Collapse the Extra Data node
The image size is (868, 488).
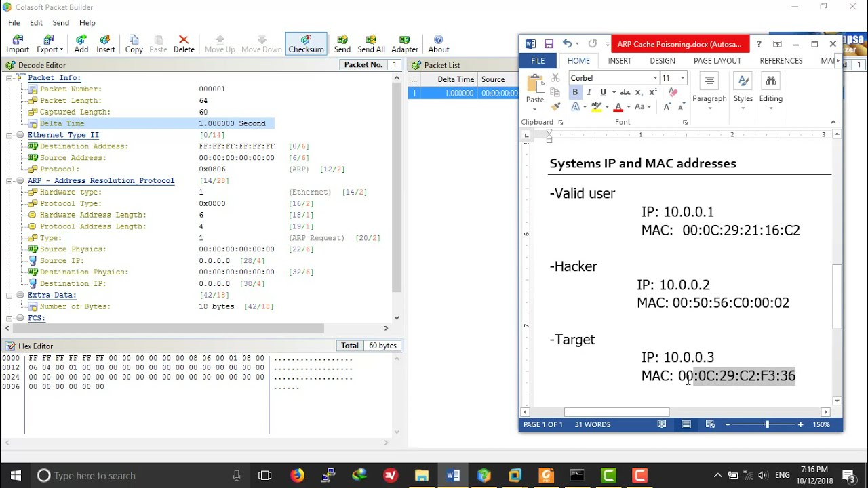9,295
